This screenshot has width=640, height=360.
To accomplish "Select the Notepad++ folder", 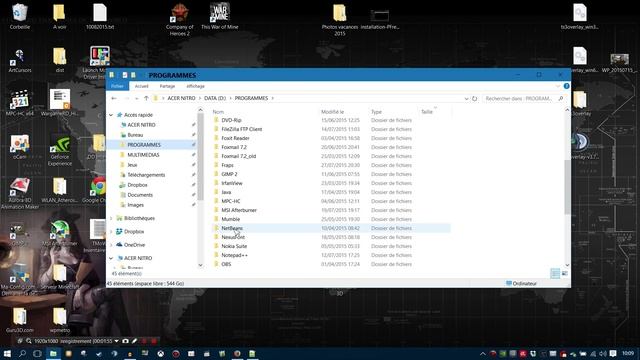I will [x=234, y=255].
